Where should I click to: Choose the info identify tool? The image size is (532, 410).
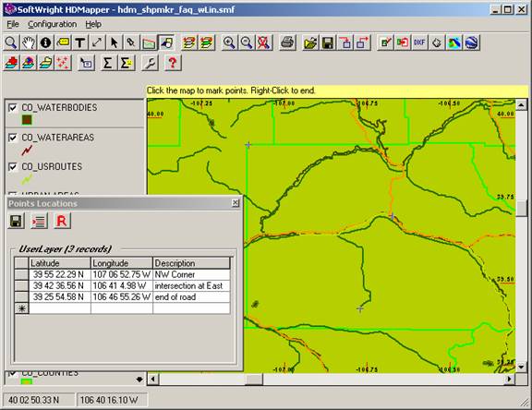(45, 42)
